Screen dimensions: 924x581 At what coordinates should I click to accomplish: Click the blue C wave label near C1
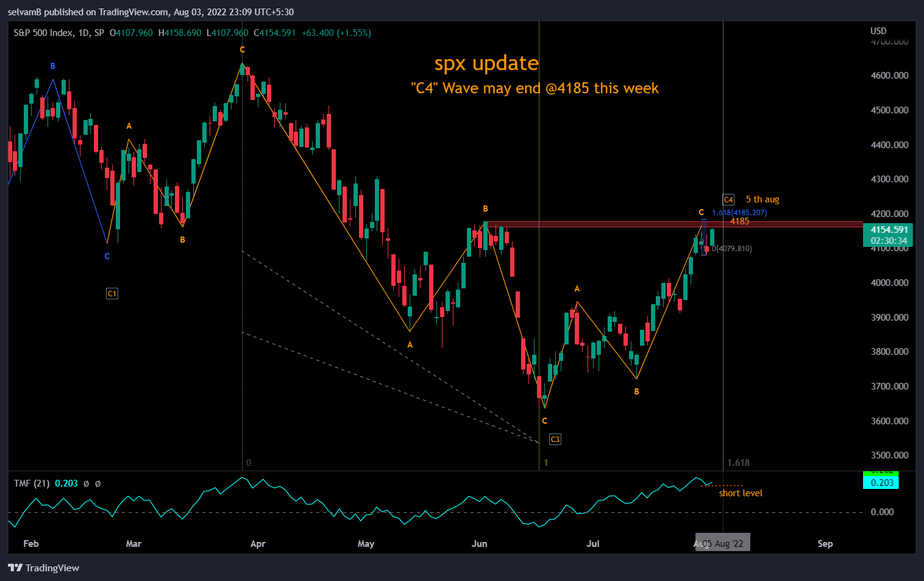click(x=107, y=256)
